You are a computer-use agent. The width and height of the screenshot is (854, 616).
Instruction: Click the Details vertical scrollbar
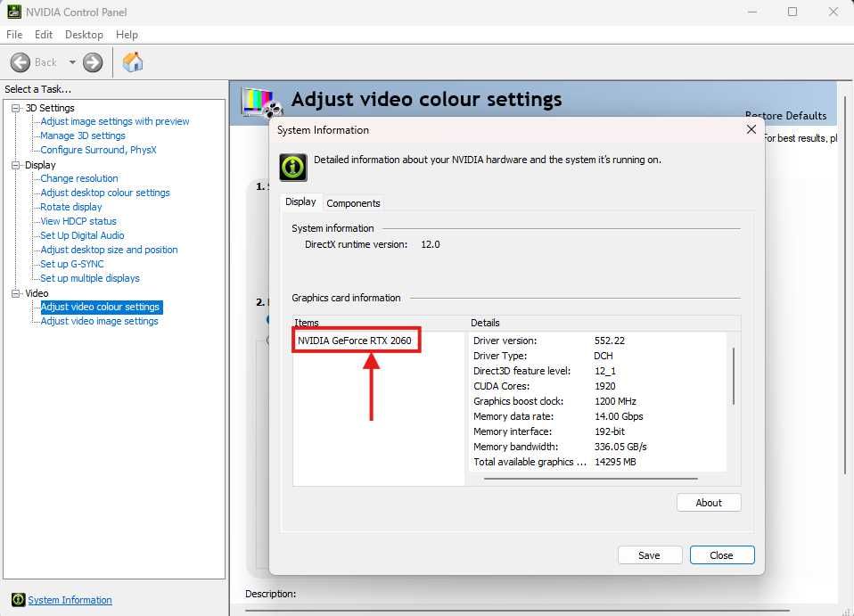[x=734, y=376]
